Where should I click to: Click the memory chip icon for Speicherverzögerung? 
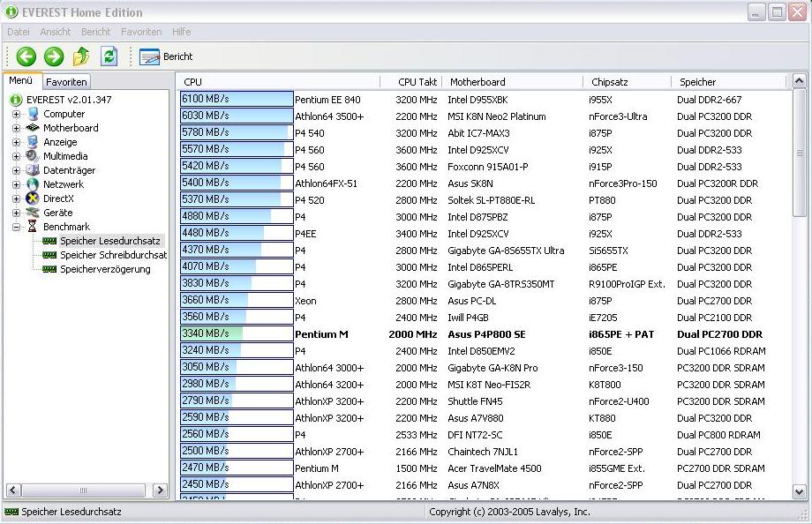pyautogui.click(x=49, y=269)
